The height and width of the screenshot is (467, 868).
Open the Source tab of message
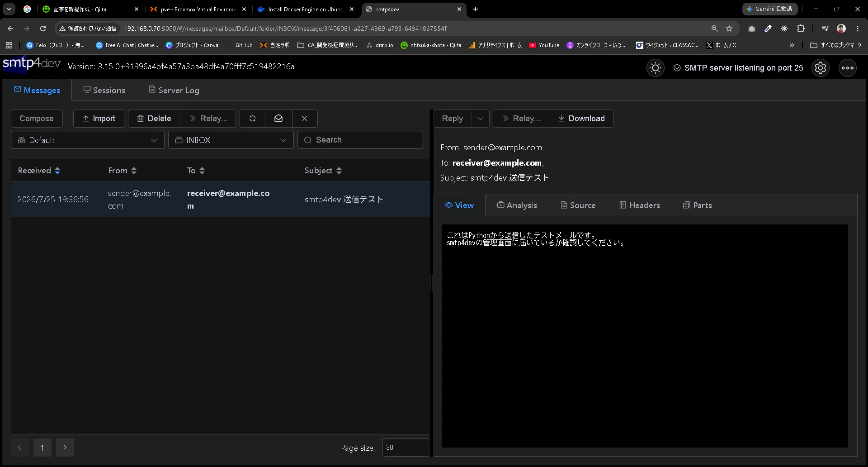click(578, 205)
